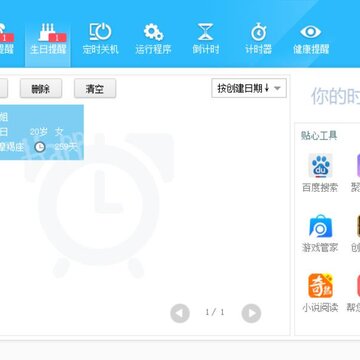Click the 贴心工具 section heading
Screen dimensions: 360x360
pos(319,135)
